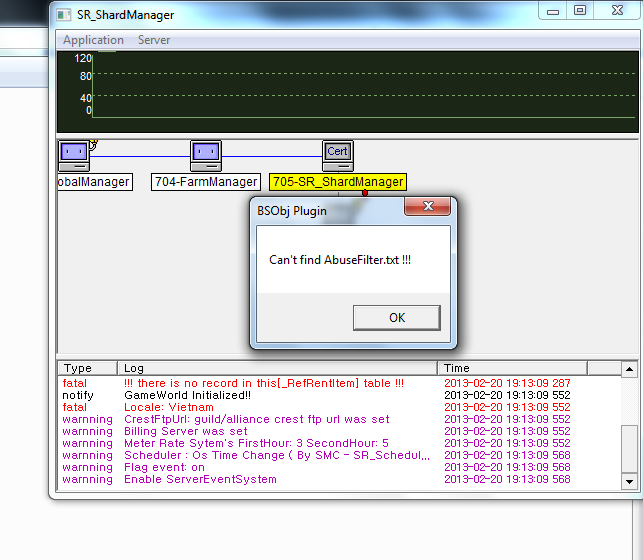This screenshot has height=560, width=643.
Task: Close the BSObj Plugin dialog
Action: tap(428, 206)
